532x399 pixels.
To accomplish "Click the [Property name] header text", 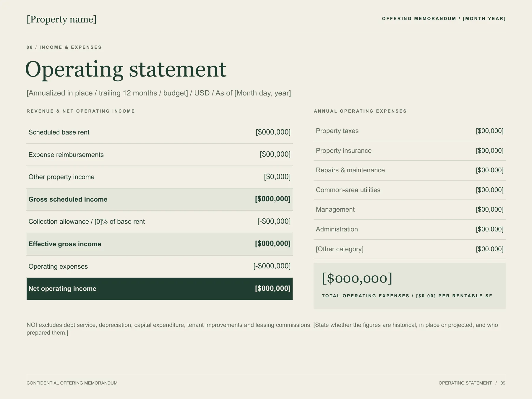I will [61, 19].
